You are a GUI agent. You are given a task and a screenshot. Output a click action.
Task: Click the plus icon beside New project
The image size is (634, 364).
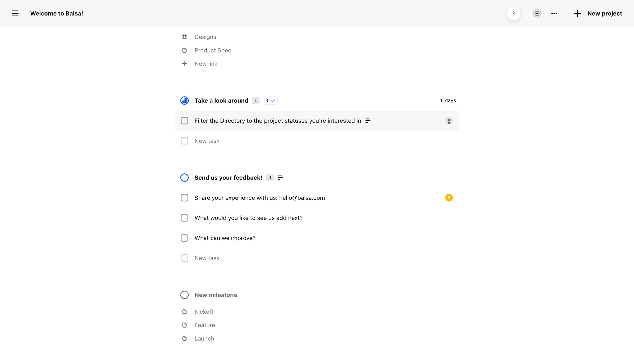(577, 13)
